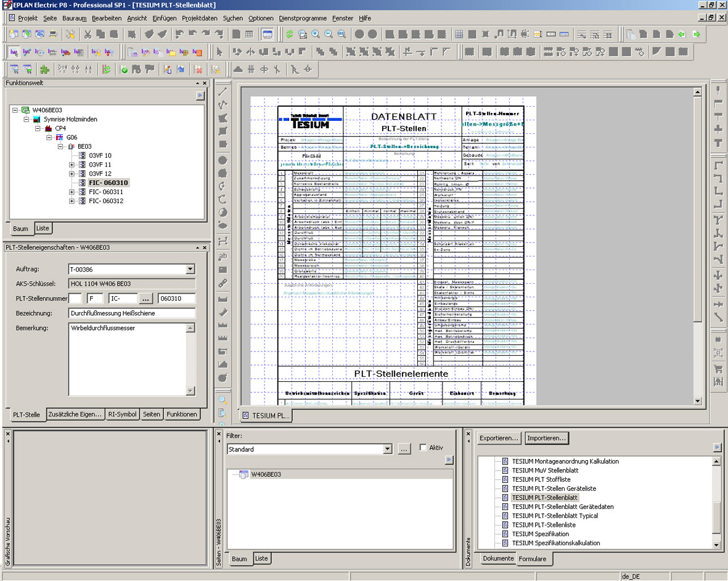Click the document list scrollbar down arrow
Image resolution: width=728 pixels, height=581 pixels.
click(x=716, y=545)
